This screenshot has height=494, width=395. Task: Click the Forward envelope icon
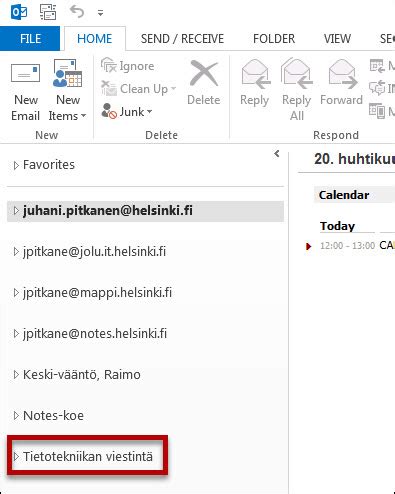click(342, 74)
